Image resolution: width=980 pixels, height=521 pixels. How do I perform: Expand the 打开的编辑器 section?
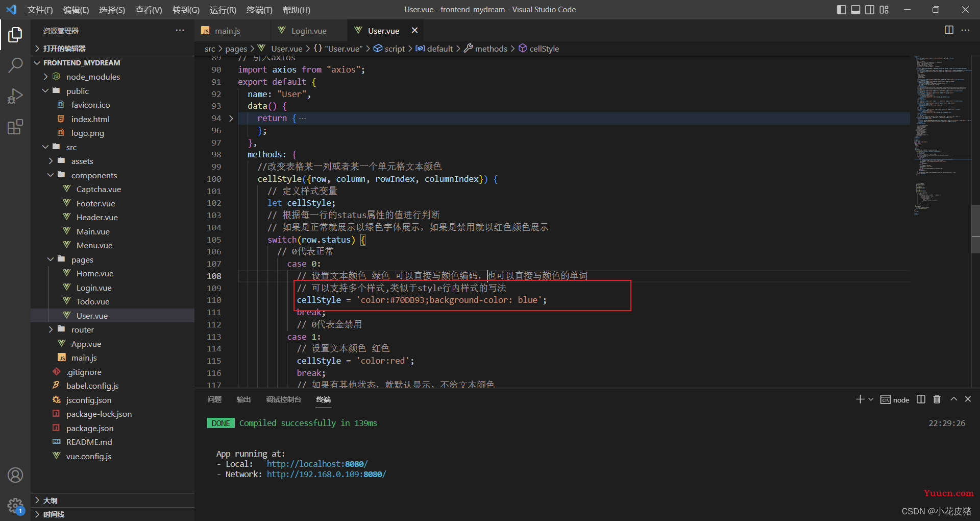pos(112,49)
